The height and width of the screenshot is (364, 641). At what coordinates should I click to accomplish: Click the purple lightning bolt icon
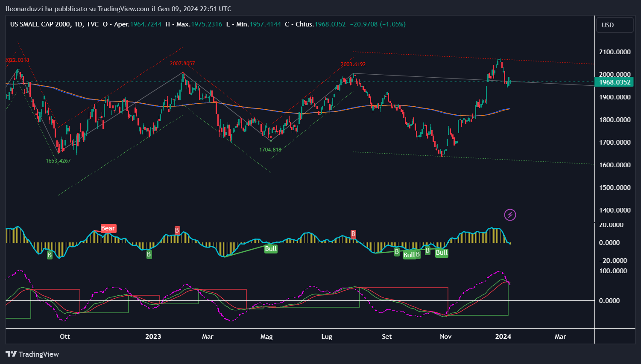(510, 215)
